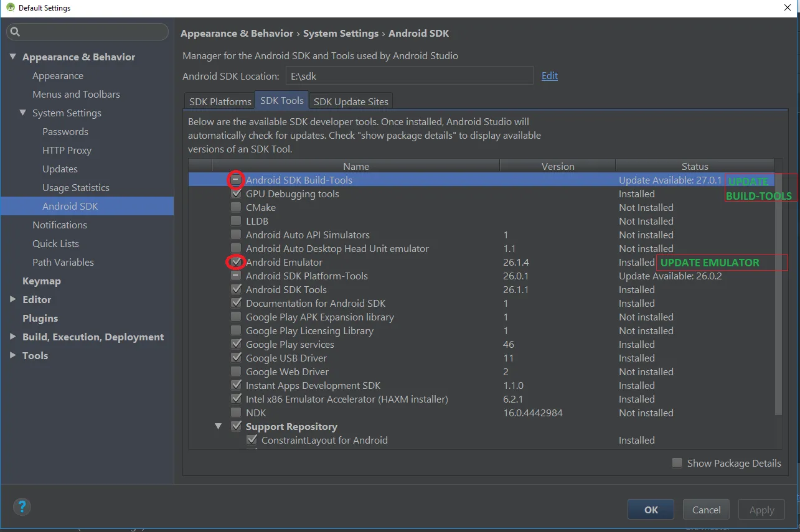Enable the CMake checkbox
This screenshot has width=800, height=532.
pyautogui.click(x=236, y=208)
